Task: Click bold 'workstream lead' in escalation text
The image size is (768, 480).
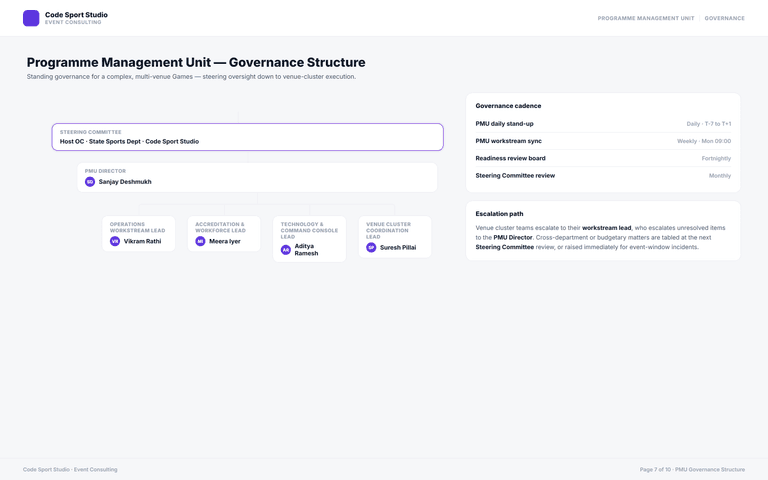Action: [x=606, y=228]
